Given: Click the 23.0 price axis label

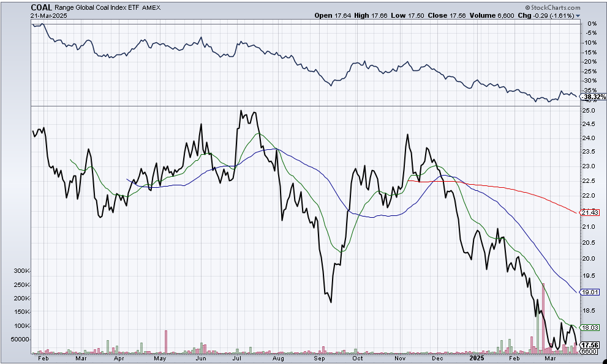Looking at the screenshot, I should tap(589, 166).
